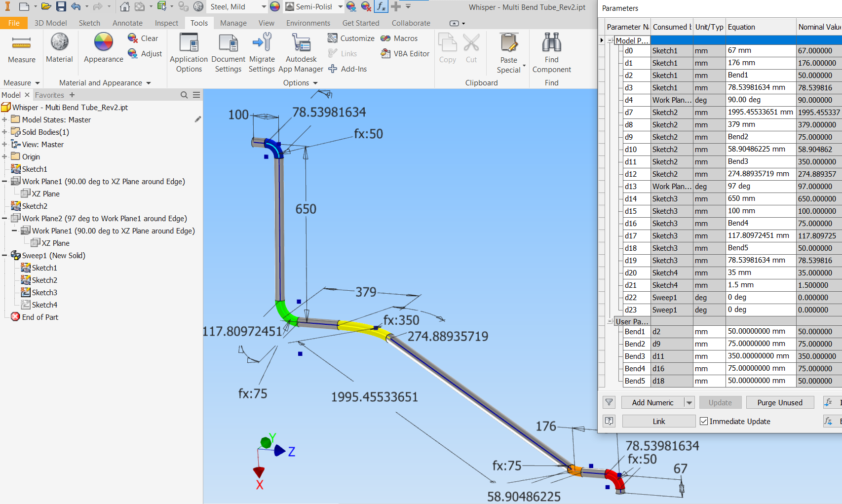
Task: Switch to the Annotate ribbon tab
Action: [x=127, y=23]
